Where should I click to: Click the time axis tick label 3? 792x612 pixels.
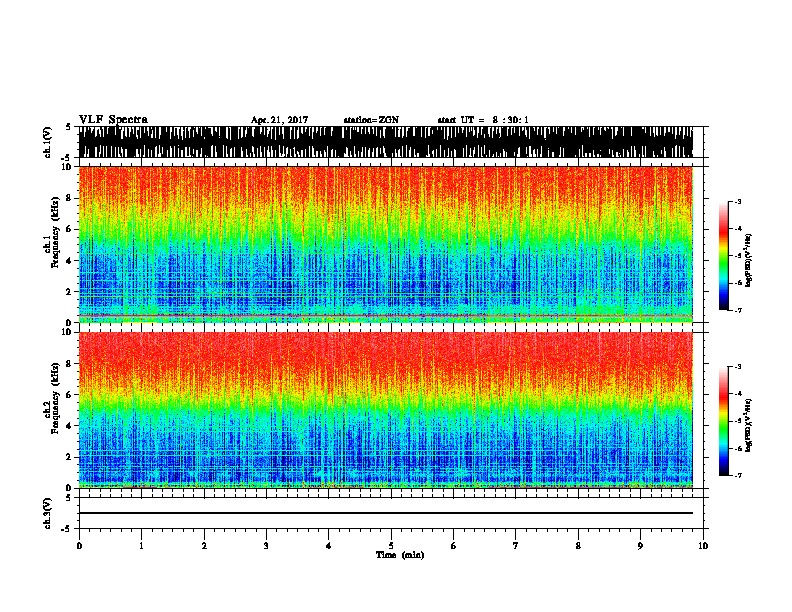click(266, 546)
